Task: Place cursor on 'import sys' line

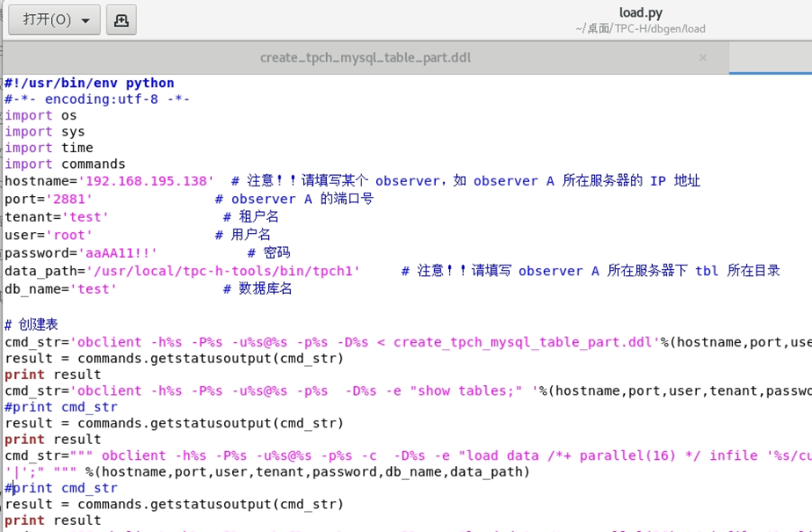Action: 45,132
